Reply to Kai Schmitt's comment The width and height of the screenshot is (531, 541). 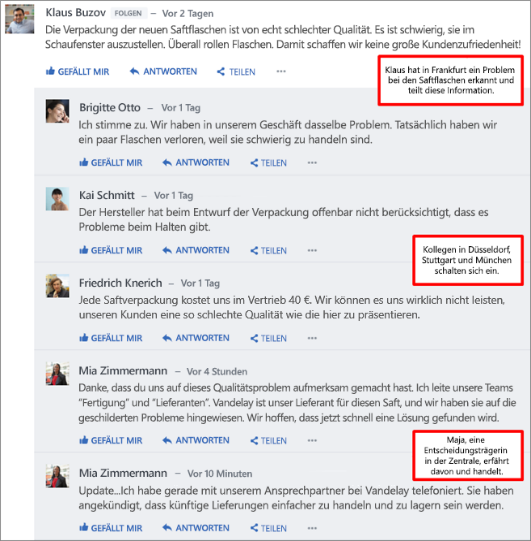point(196,250)
